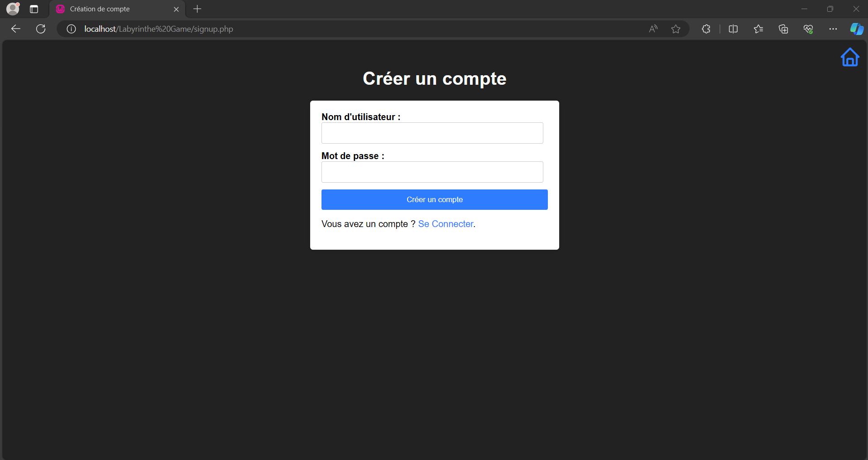The height and width of the screenshot is (460, 868).
Task: Click the Mot de passe label
Action: pos(353,156)
